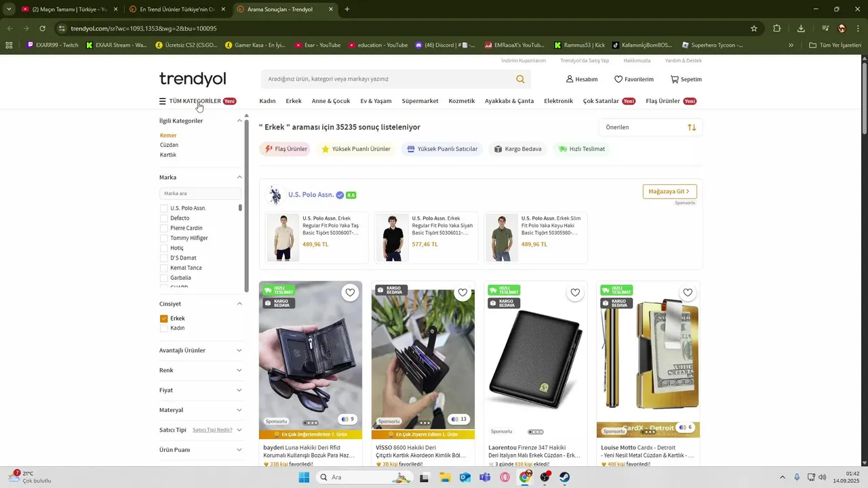Favorite the bayderi Luna wallet heart
The height and width of the screenshot is (488, 868).
(x=350, y=293)
